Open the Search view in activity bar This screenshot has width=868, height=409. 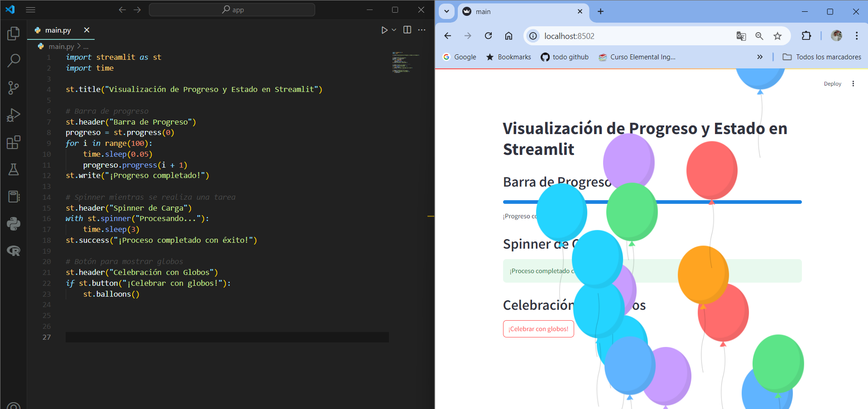coord(14,60)
